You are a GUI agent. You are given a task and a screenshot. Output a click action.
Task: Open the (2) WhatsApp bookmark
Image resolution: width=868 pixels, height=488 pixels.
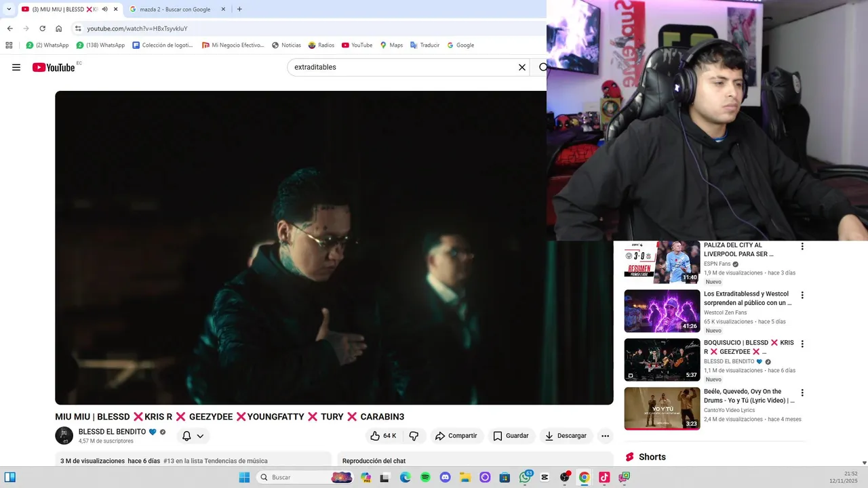click(x=47, y=45)
